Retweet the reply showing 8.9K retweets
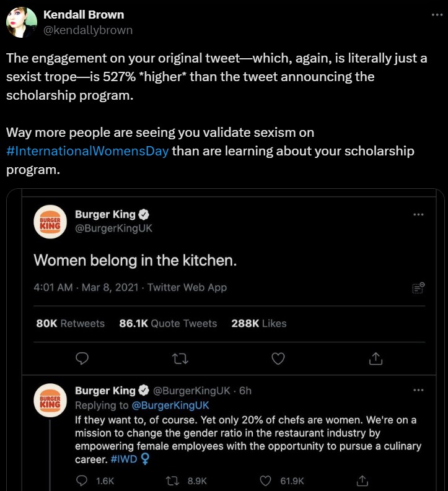 coord(174,480)
